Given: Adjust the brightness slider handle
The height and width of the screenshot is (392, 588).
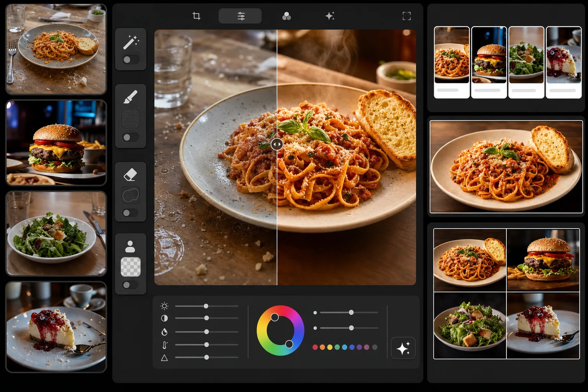Looking at the screenshot, I should 206,306.
